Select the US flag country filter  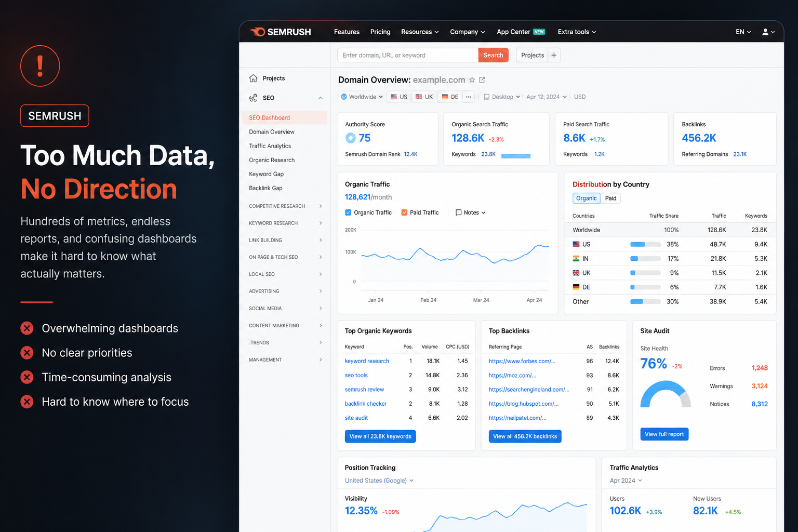point(399,97)
